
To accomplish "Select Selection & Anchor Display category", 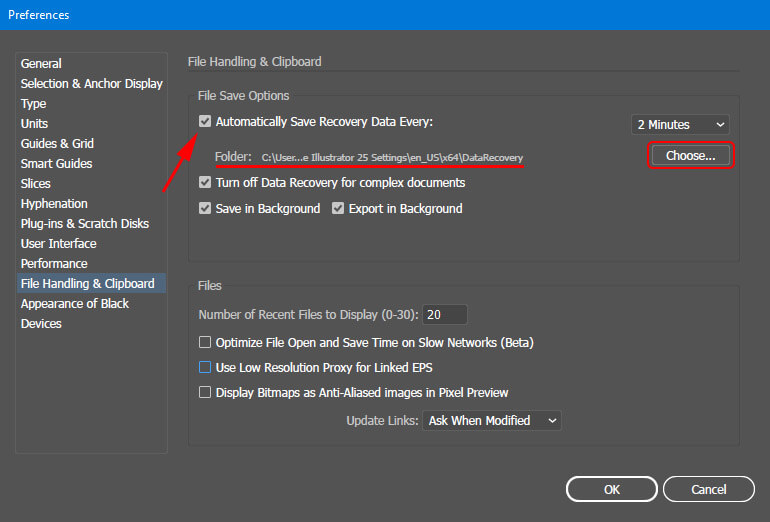I will 91,84.
